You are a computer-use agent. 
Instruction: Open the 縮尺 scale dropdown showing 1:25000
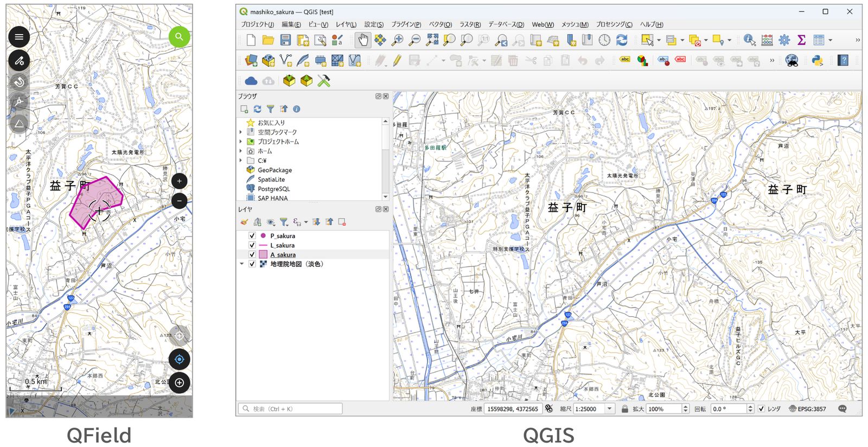click(x=610, y=409)
